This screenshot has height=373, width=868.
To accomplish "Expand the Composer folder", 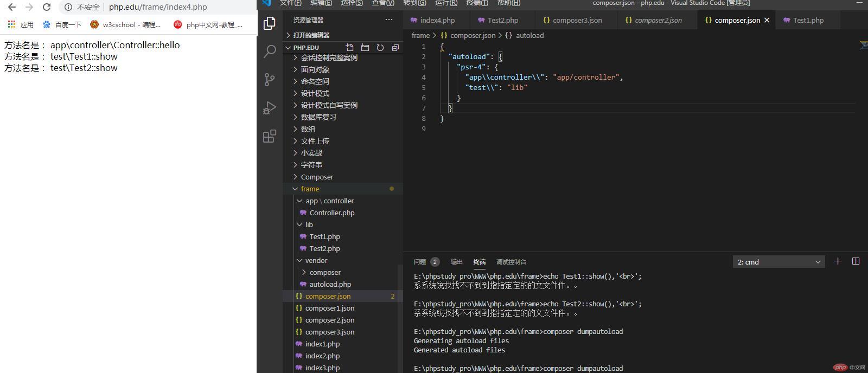I will coord(342,177).
